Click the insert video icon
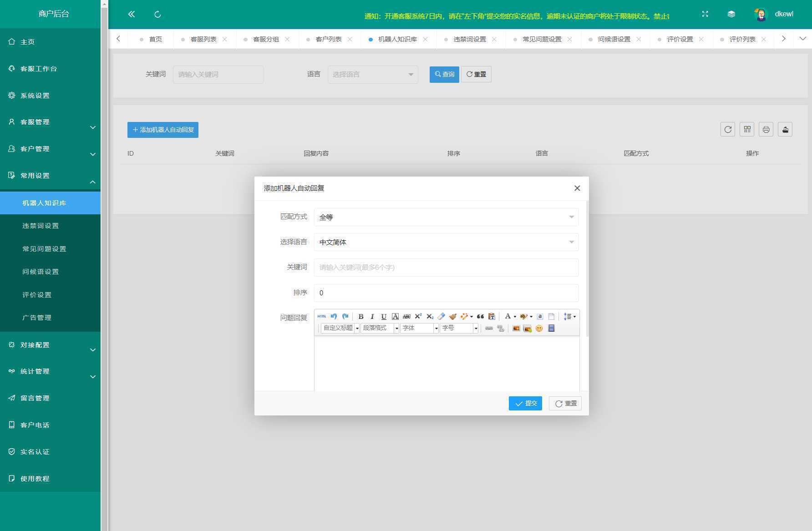Image resolution: width=812 pixels, height=531 pixels. [x=551, y=328]
